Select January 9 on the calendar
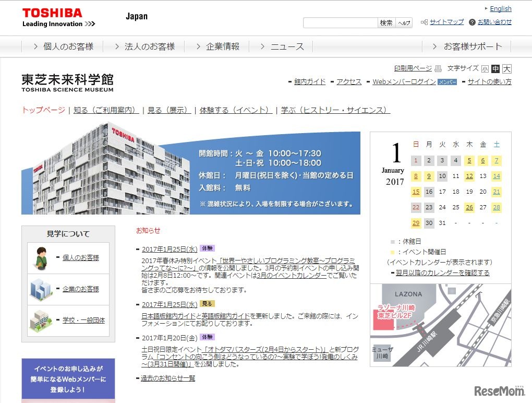 [429, 176]
